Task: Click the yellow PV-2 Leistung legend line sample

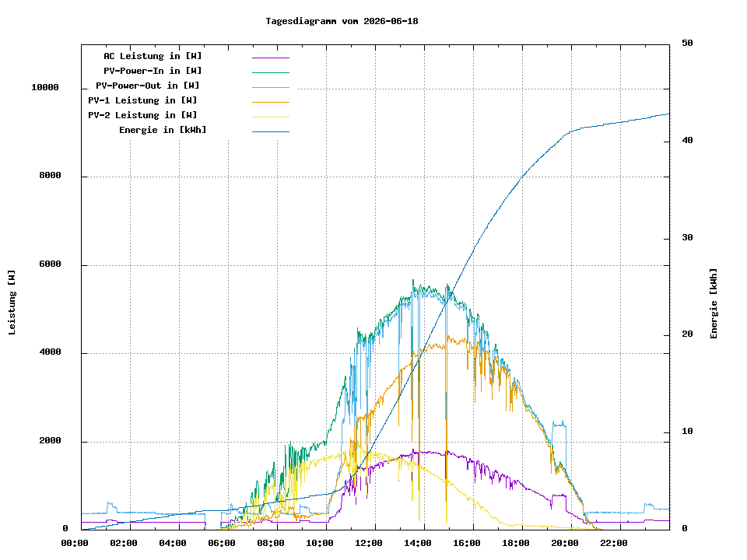Action: pos(271,117)
